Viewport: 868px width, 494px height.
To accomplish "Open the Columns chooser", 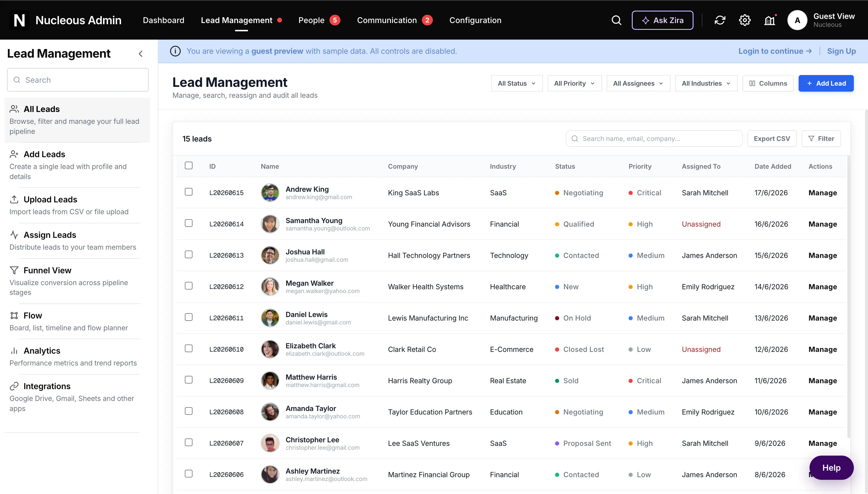I will (x=768, y=83).
